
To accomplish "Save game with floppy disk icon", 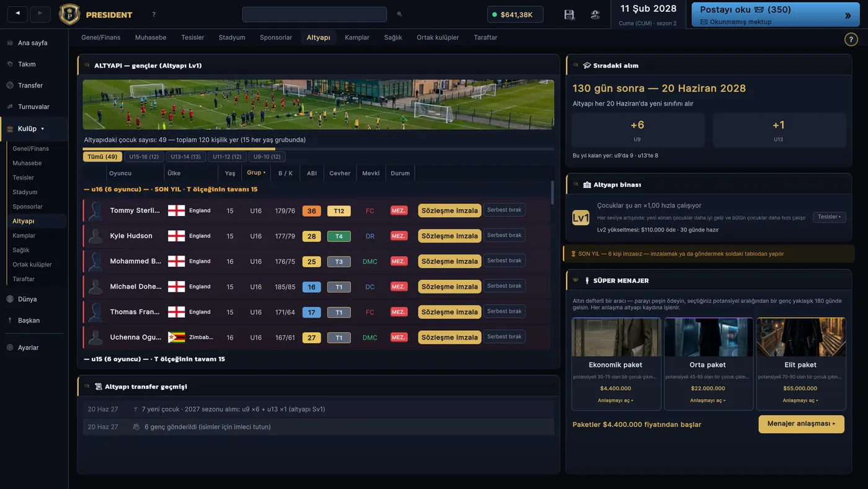I will [x=569, y=14].
